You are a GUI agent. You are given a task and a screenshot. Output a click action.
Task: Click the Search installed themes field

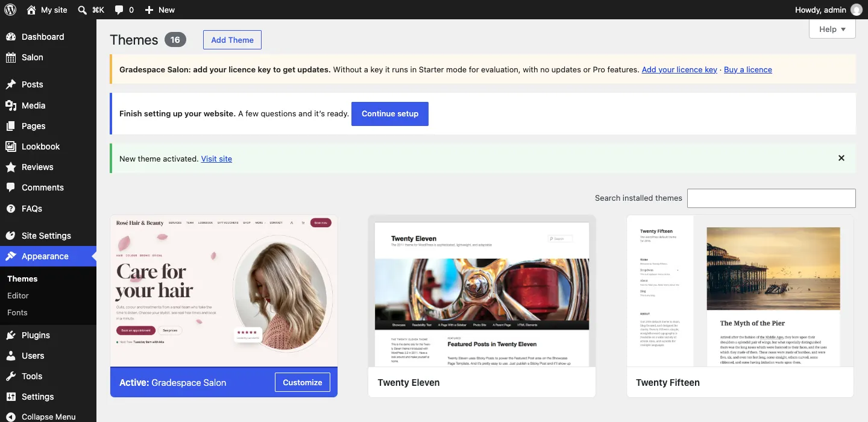(x=772, y=198)
